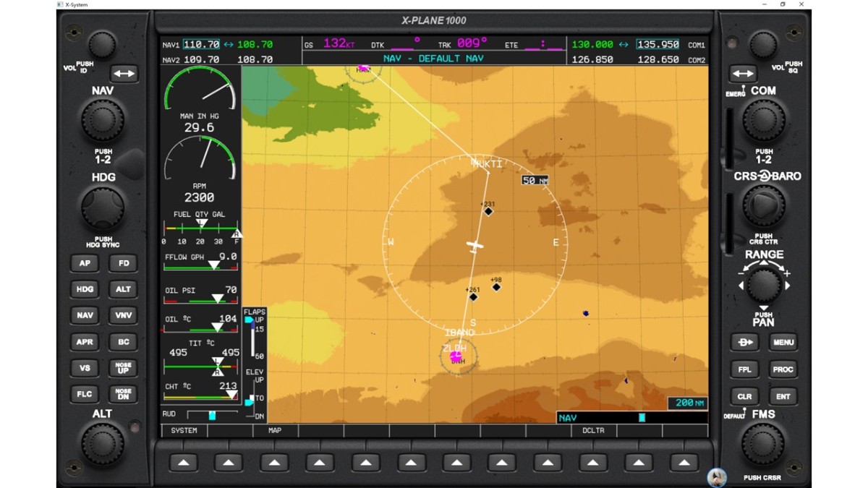Engage the AP autopilot button
868x488 pixels.
pos(85,263)
